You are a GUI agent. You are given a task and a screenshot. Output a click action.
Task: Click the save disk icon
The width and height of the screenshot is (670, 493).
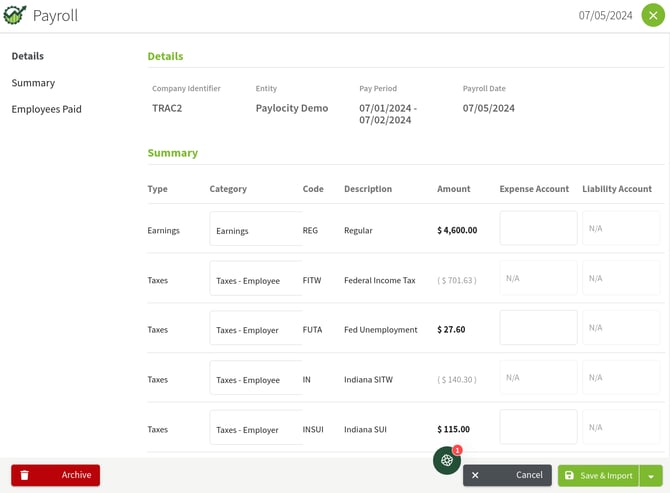point(569,476)
